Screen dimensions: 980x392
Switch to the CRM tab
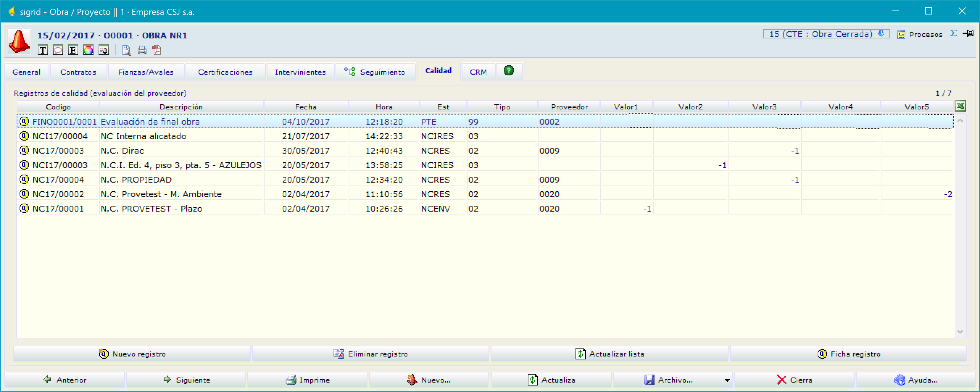pyautogui.click(x=478, y=72)
